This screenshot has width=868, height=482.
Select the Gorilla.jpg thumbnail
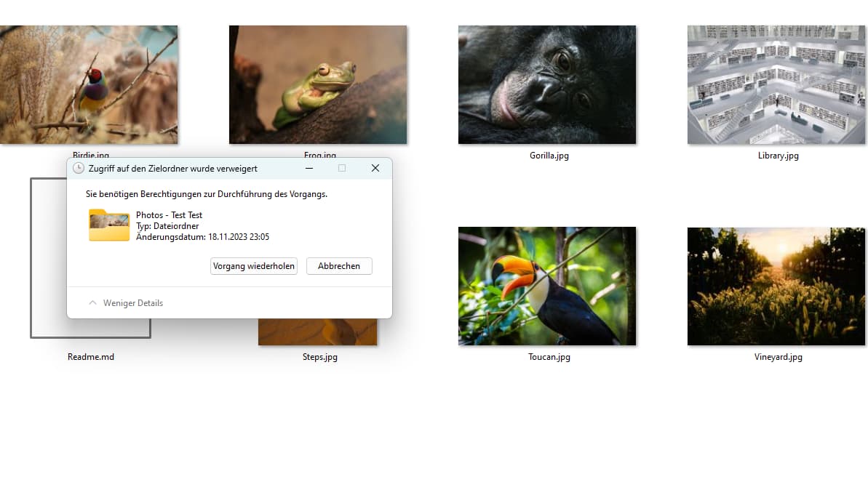pyautogui.click(x=547, y=84)
